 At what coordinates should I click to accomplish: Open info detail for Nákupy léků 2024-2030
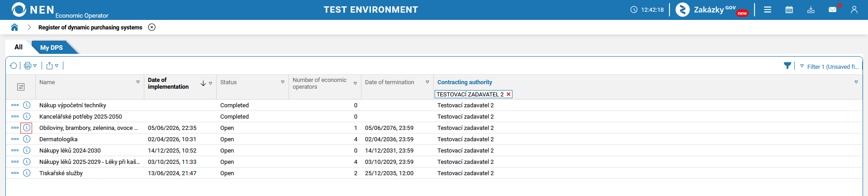coord(27,150)
